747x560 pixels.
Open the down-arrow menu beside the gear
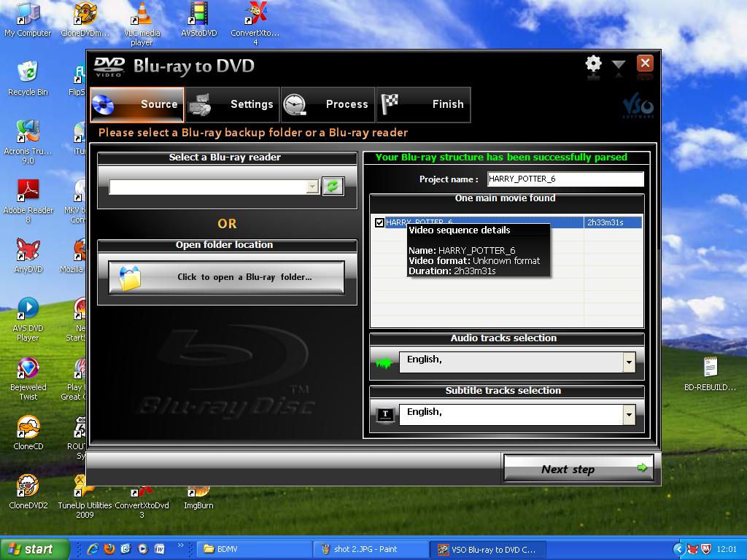tap(619, 65)
